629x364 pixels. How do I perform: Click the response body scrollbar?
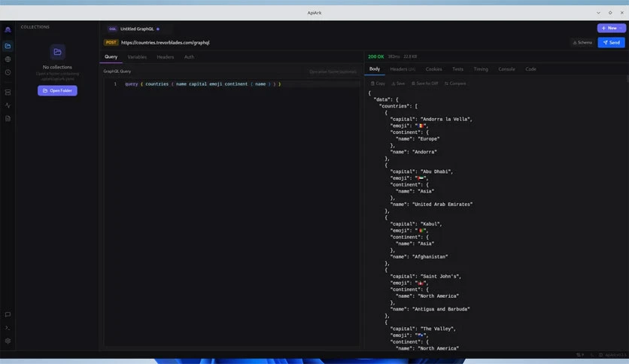tap(627, 78)
